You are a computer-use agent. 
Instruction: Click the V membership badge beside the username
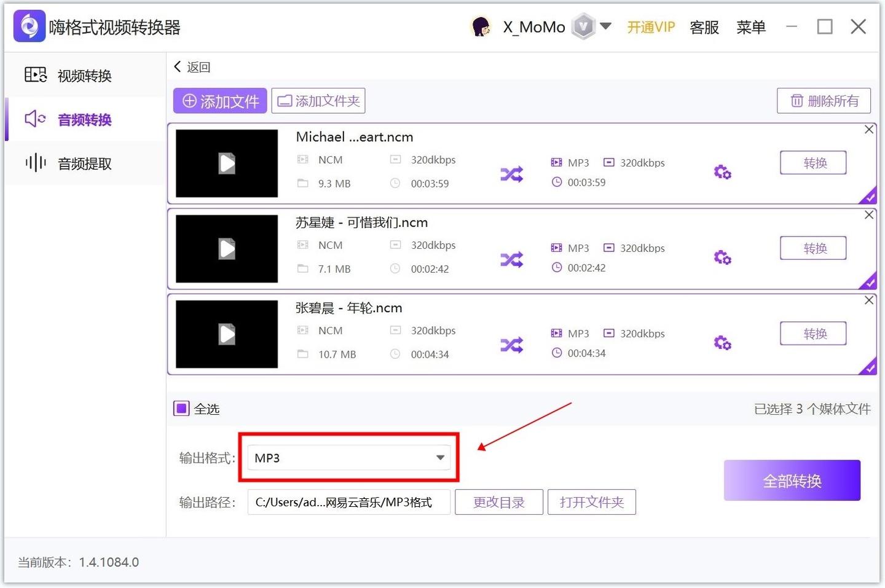583,26
